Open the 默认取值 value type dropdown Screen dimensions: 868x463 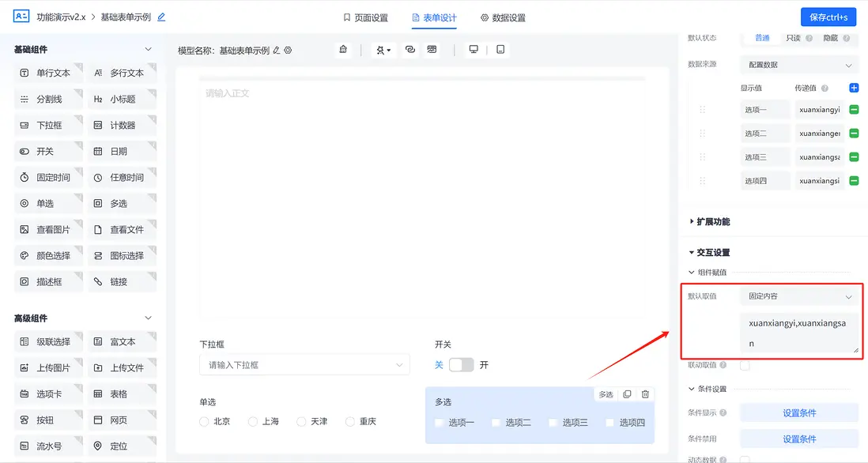(799, 295)
